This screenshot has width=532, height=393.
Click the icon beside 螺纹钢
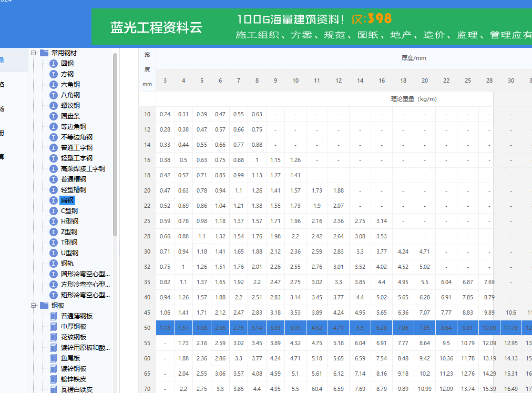tap(53, 106)
